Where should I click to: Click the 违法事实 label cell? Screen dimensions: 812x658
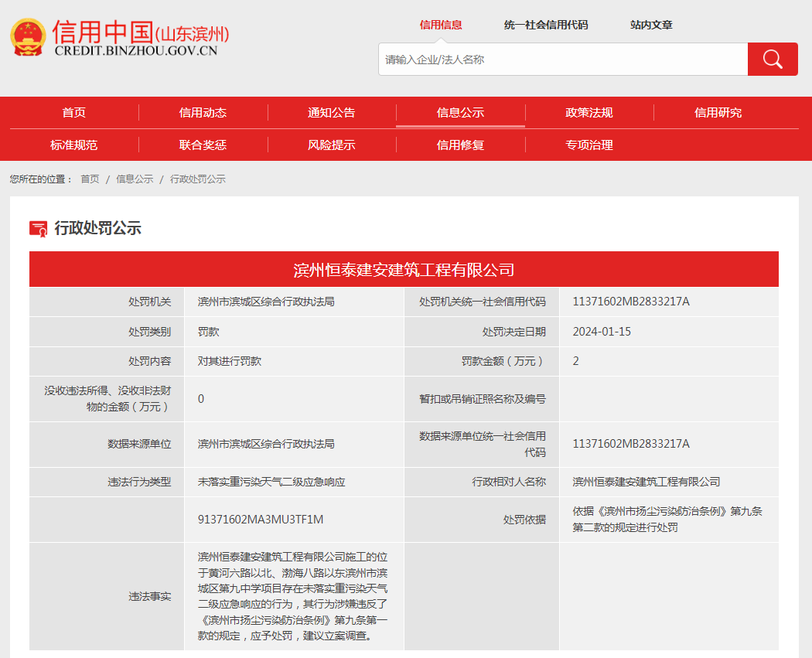pos(107,596)
